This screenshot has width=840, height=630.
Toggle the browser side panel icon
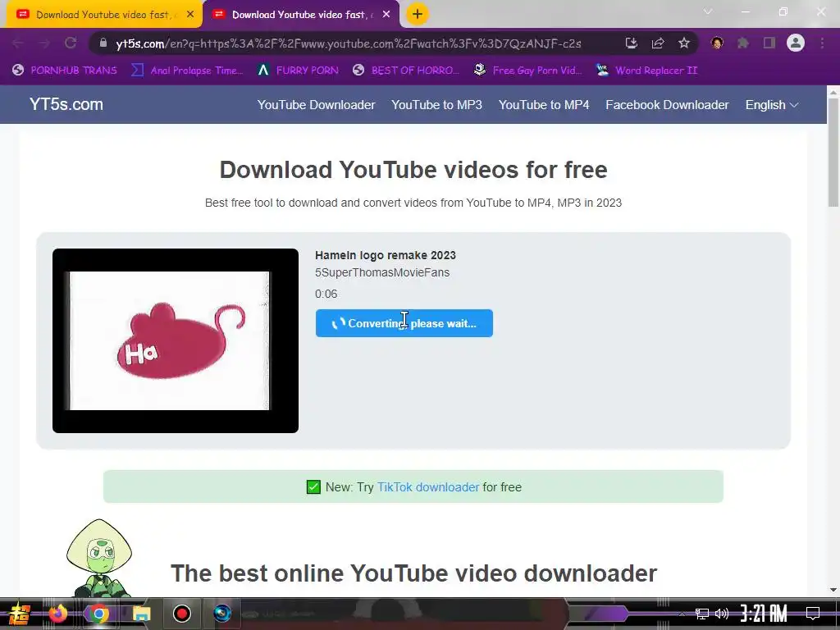tap(769, 43)
